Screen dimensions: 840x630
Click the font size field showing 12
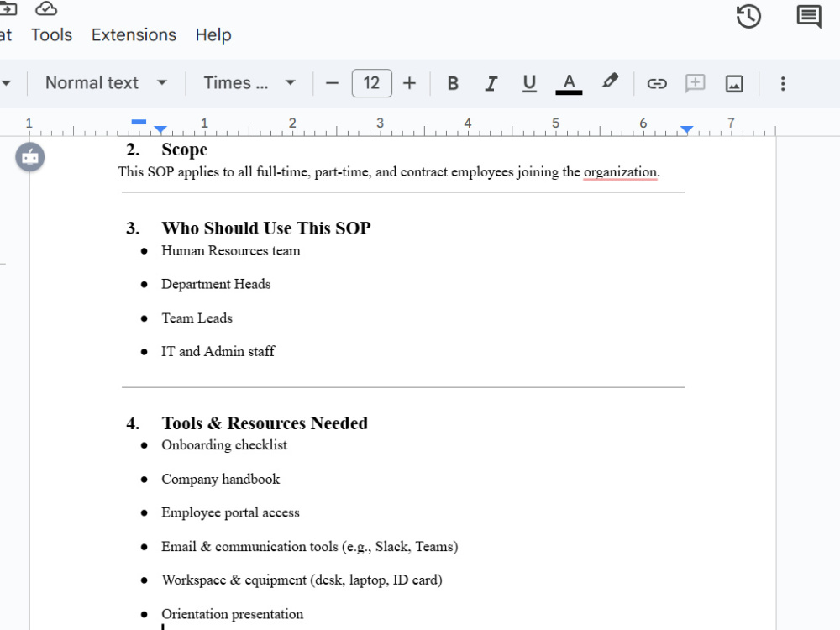tap(372, 83)
